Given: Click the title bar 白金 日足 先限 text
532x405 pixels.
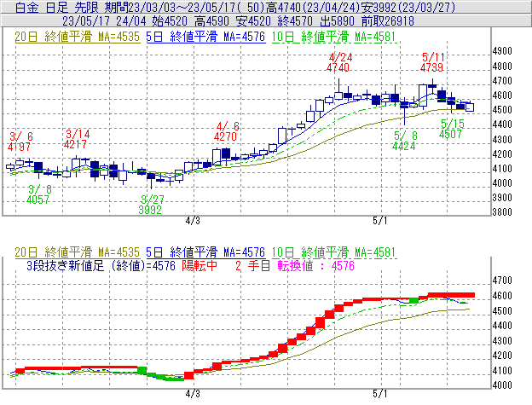Looking at the screenshot, I should point(56,7).
